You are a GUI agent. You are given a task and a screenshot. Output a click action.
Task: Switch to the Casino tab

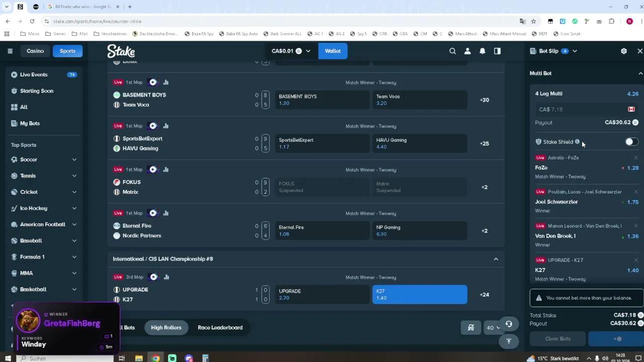coord(35,51)
